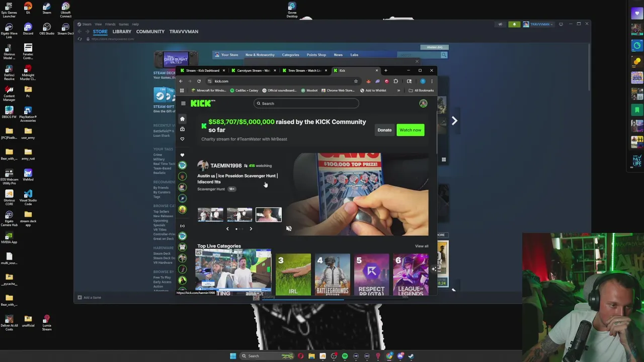The width and height of the screenshot is (644, 362).
Task: Bookmark this page with the star icon
Action: click(356, 81)
